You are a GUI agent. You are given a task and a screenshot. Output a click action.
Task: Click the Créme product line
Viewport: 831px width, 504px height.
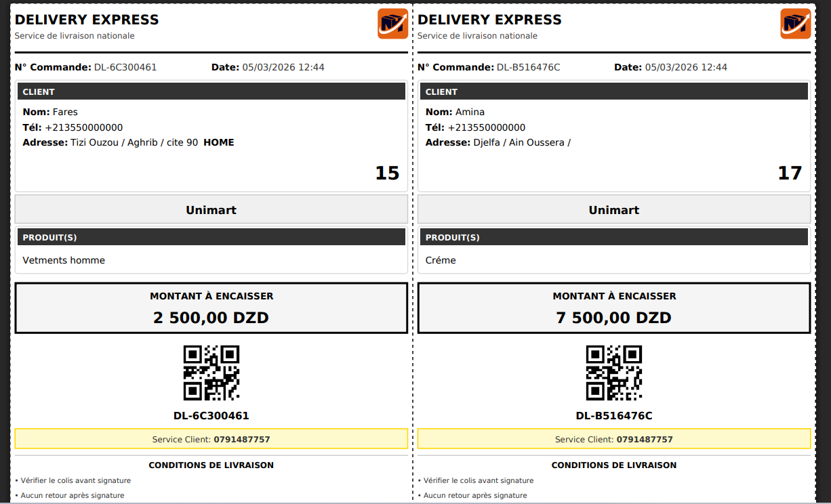coord(441,260)
